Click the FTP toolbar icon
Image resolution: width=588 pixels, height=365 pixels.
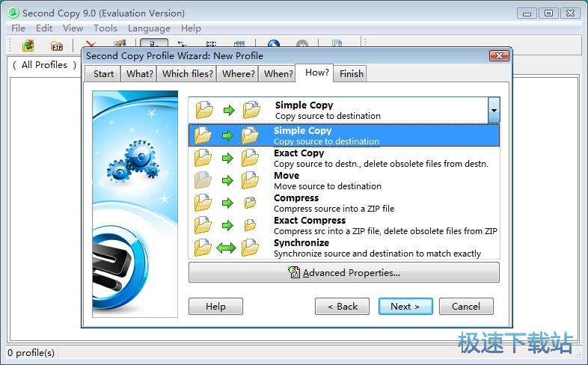[x=57, y=46]
